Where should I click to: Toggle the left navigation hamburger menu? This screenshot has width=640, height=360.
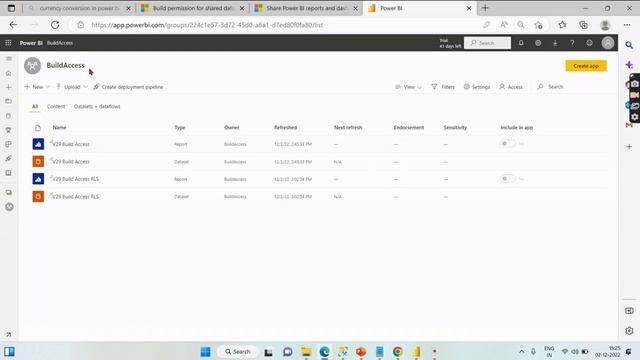click(x=9, y=59)
